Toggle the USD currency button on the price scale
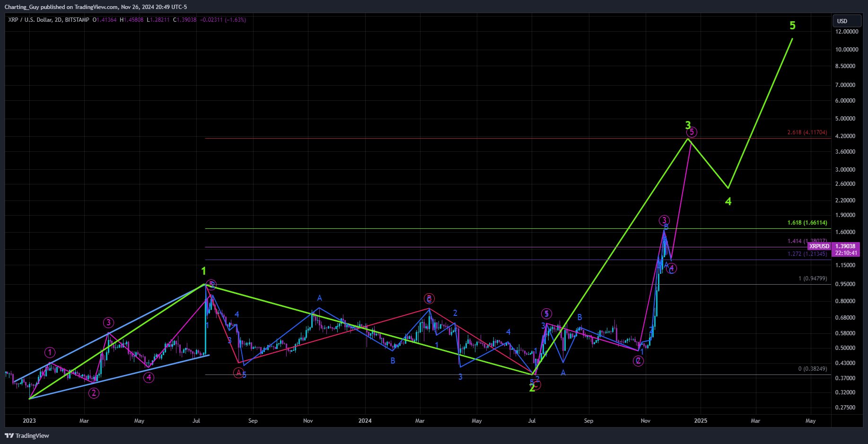Screen dimensions: 868x444 [847, 21]
